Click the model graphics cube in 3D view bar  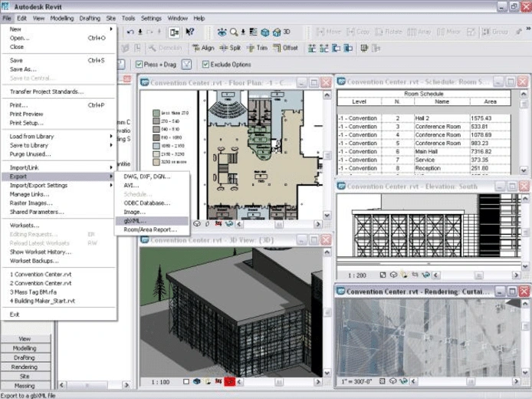coord(196,381)
